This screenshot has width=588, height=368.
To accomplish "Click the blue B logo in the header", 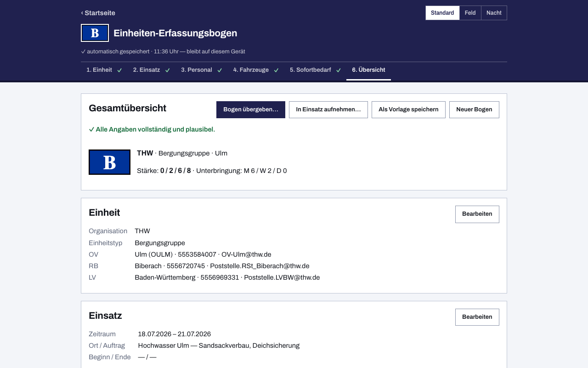I will (x=95, y=33).
